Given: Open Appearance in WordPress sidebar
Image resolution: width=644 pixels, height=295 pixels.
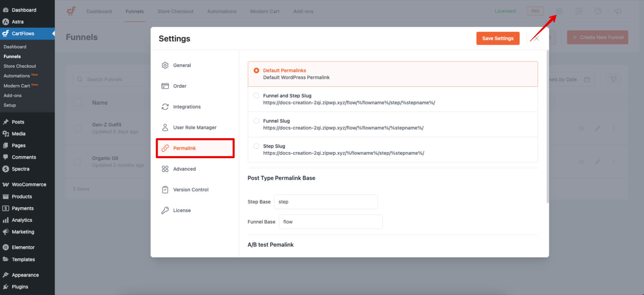Looking at the screenshot, I should (x=25, y=275).
